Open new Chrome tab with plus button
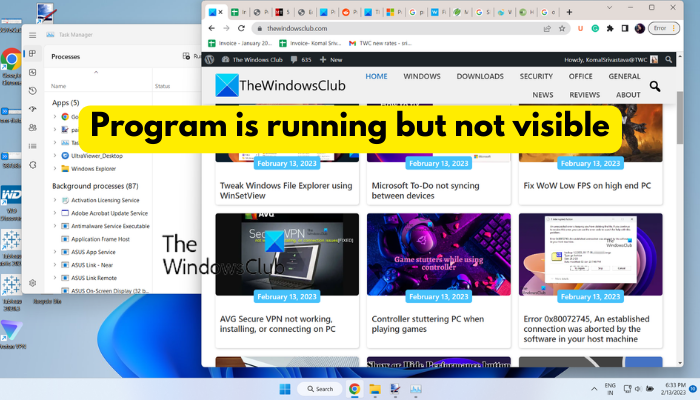The image size is (700, 400). tap(569, 12)
